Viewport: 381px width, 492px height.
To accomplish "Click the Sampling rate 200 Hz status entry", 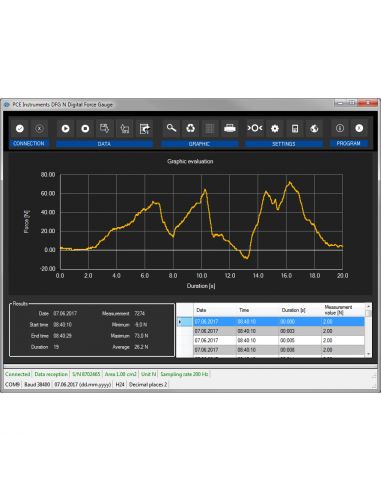I will click(x=184, y=374).
